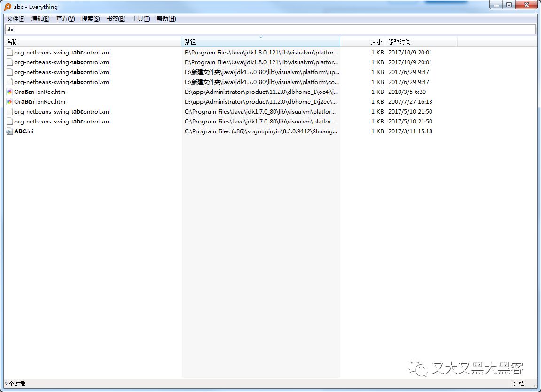Image resolution: width=541 pixels, height=392 pixels.
Task: Click OraBcnTxnRec.htm icon in the 2010/3/5 row
Action: (x=9, y=92)
